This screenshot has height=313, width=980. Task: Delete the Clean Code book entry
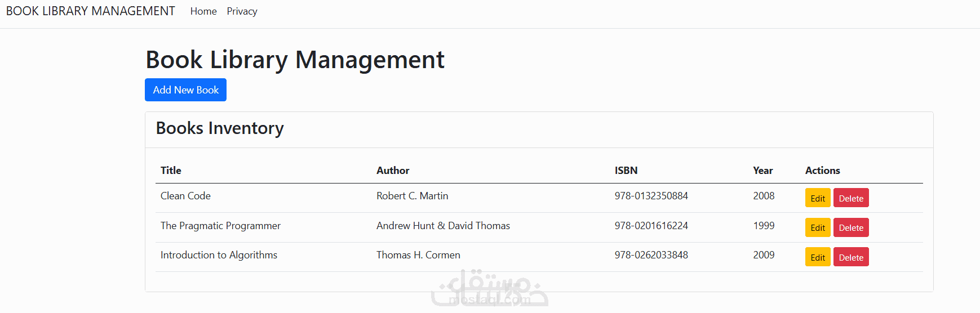pyautogui.click(x=850, y=198)
